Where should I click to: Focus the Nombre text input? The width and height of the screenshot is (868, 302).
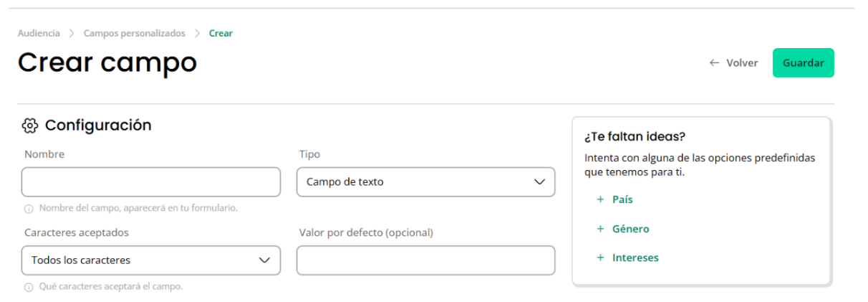pos(151,182)
